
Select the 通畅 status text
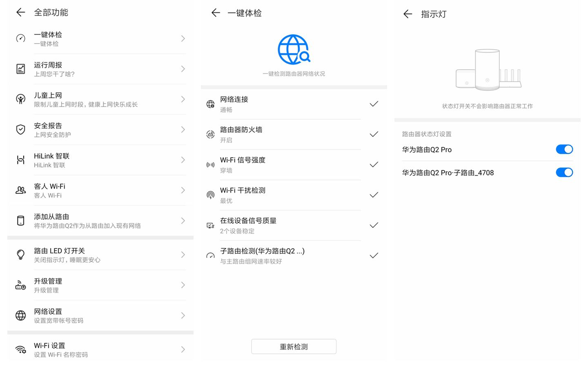[x=226, y=110]
